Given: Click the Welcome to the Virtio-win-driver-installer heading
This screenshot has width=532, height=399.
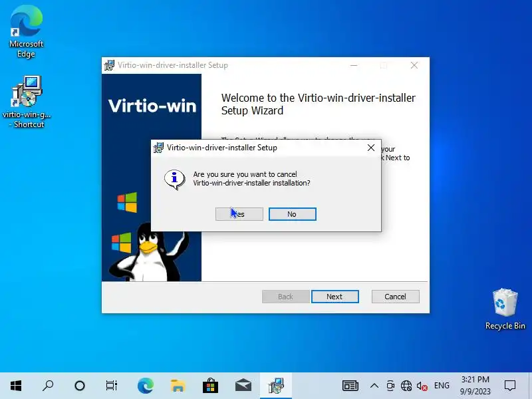Looking at the screenshot, I should [x=319, y=104].
